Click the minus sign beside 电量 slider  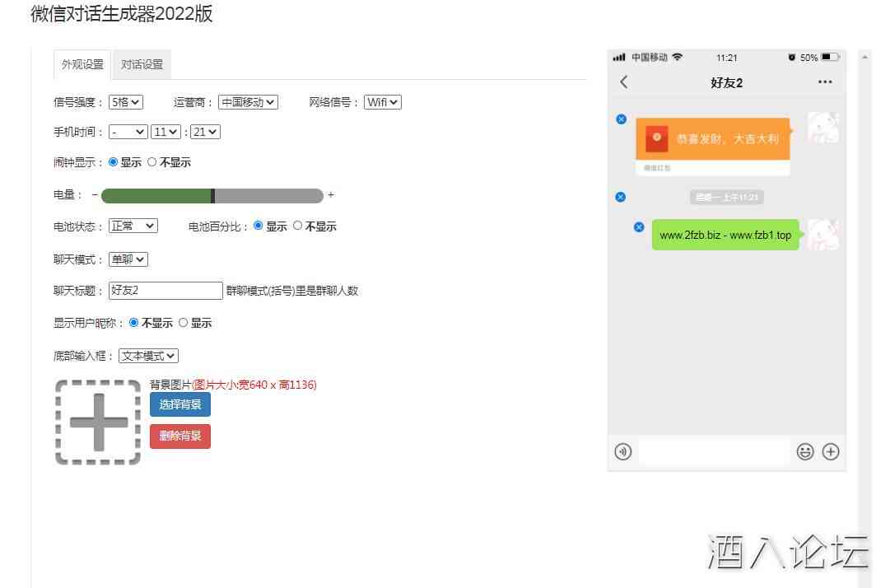pyautogui.click(x=95, y=195)
